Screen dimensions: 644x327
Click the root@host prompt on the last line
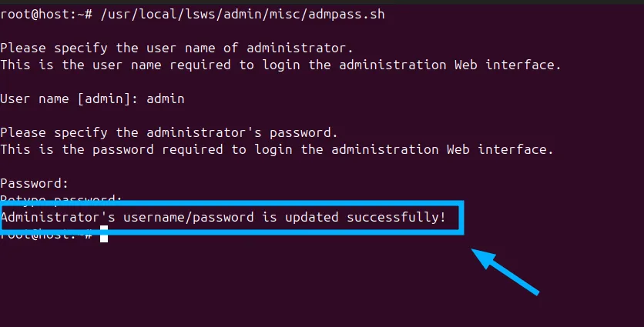pyautogui.click(x=42, y=235)
